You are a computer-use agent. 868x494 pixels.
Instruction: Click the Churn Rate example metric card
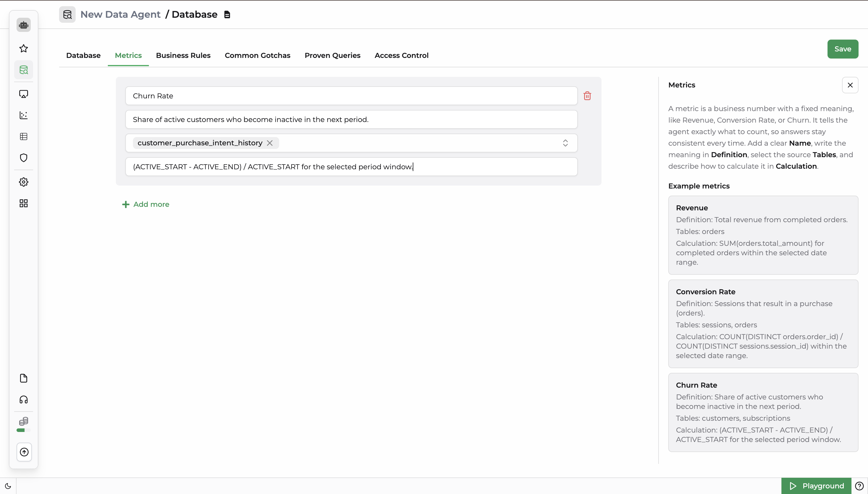coord(763,412)
